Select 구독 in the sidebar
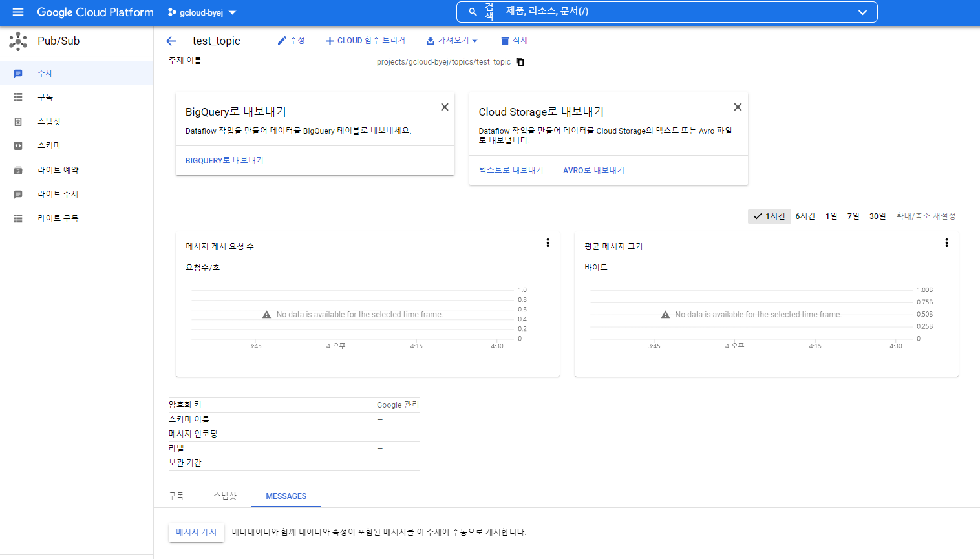 pos(45,97)
